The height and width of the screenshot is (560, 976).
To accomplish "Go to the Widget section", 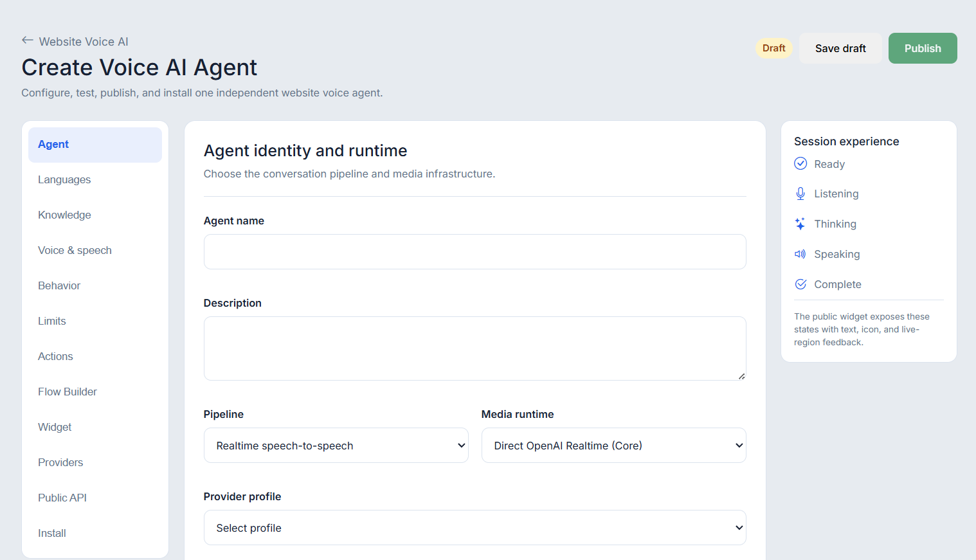I will 95,428.
